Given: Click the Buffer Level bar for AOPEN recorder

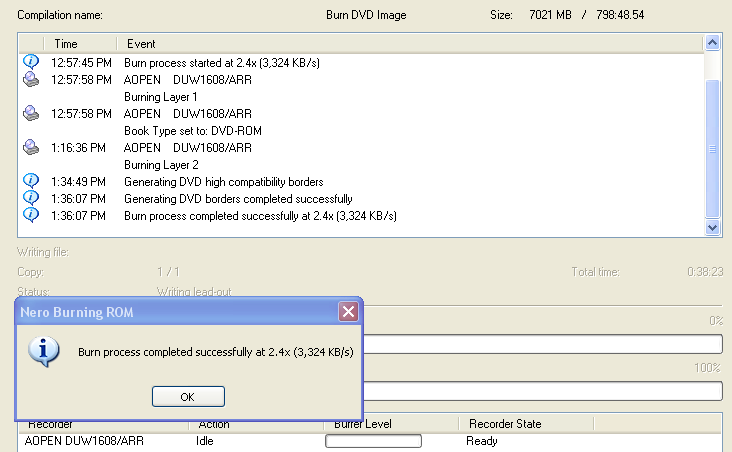Looking at the screenshot, I should [373, 441].
